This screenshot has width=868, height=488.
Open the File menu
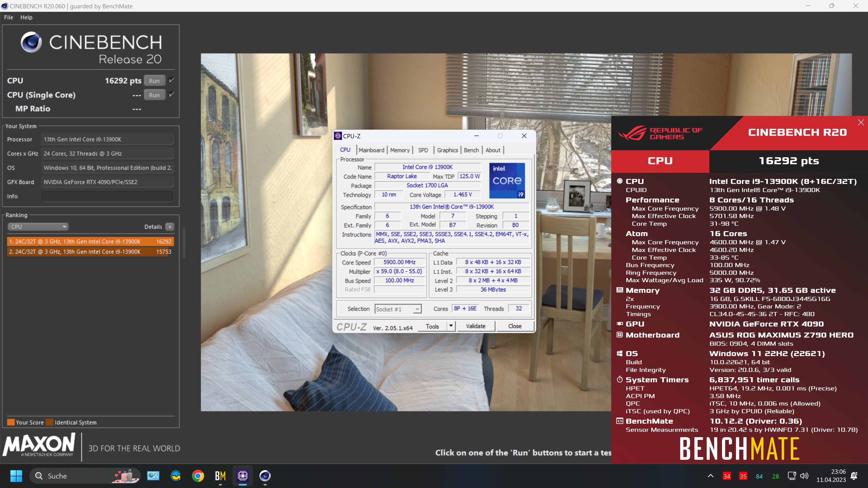(8, 18)
